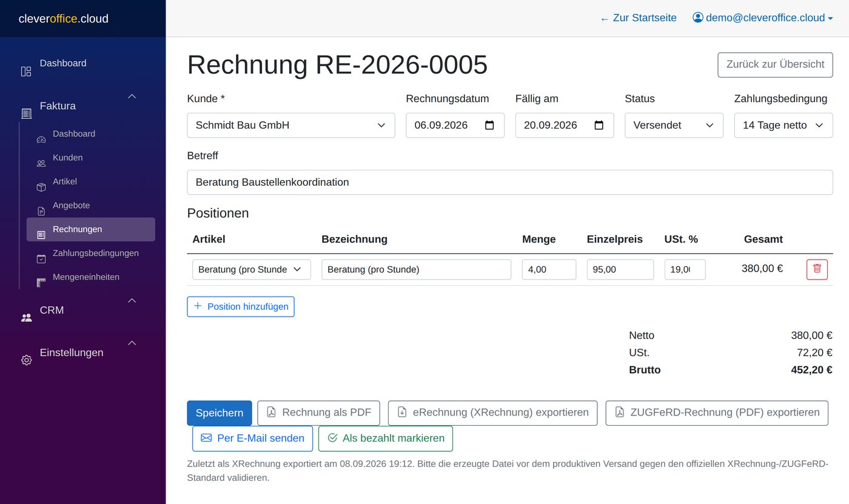The image size is (849, 504).
Task: Click the Betreff input field
Action: click(x=510, y=183)
